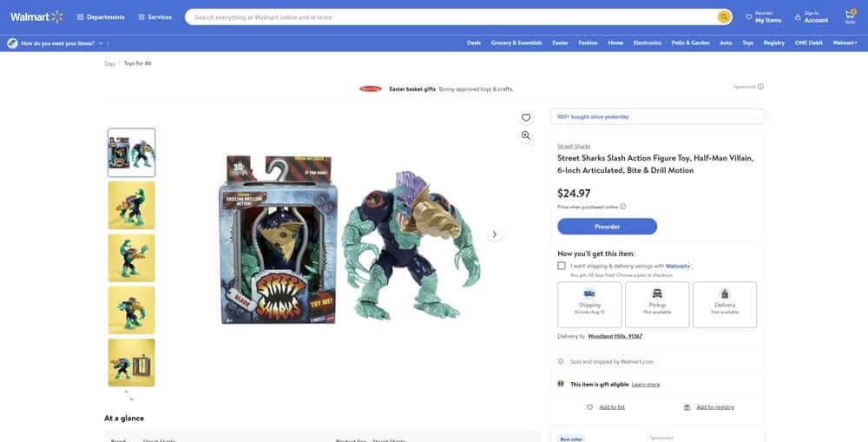Click the Reorder My Items heart
The image size is (868, 442).
click(749, 17)
